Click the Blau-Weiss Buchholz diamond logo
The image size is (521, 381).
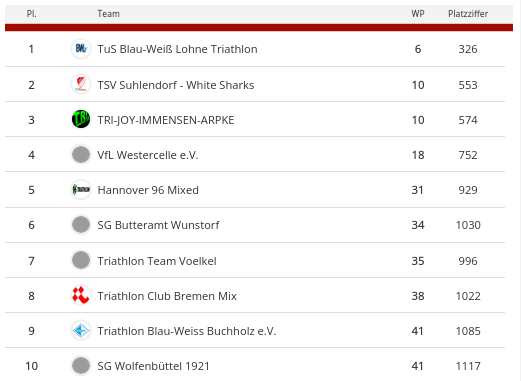click(x=81, y=330)
